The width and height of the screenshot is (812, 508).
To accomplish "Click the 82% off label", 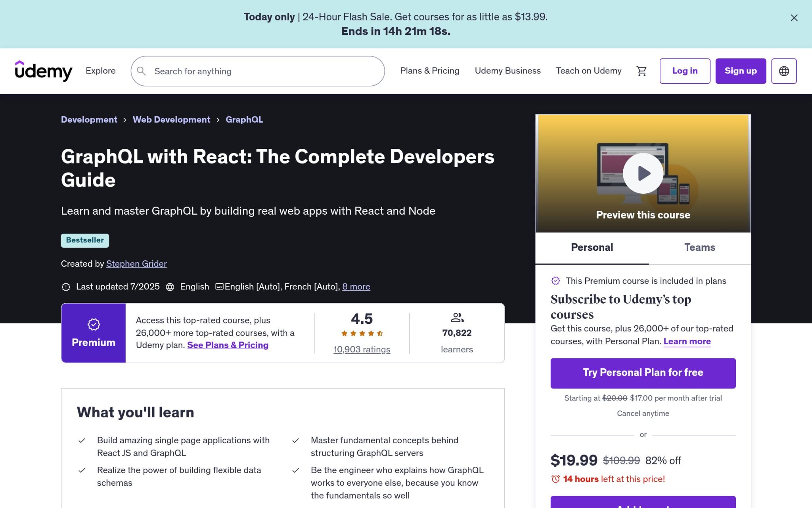I will (x=663, y=461).
